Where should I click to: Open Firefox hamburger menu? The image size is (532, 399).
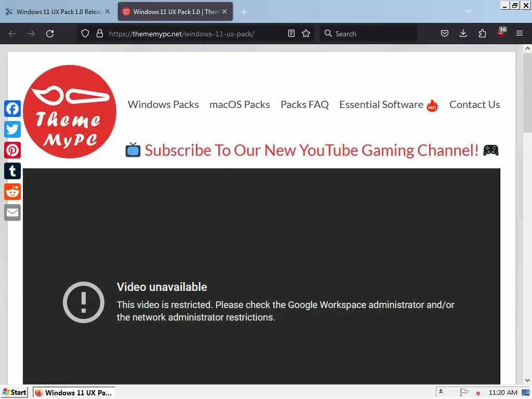[x=520, y=33]
